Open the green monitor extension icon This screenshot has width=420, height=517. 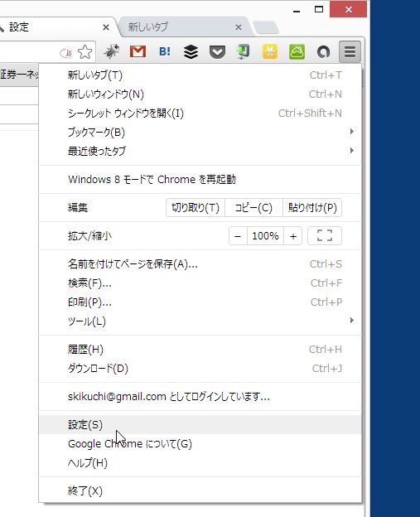coord(244,51)
